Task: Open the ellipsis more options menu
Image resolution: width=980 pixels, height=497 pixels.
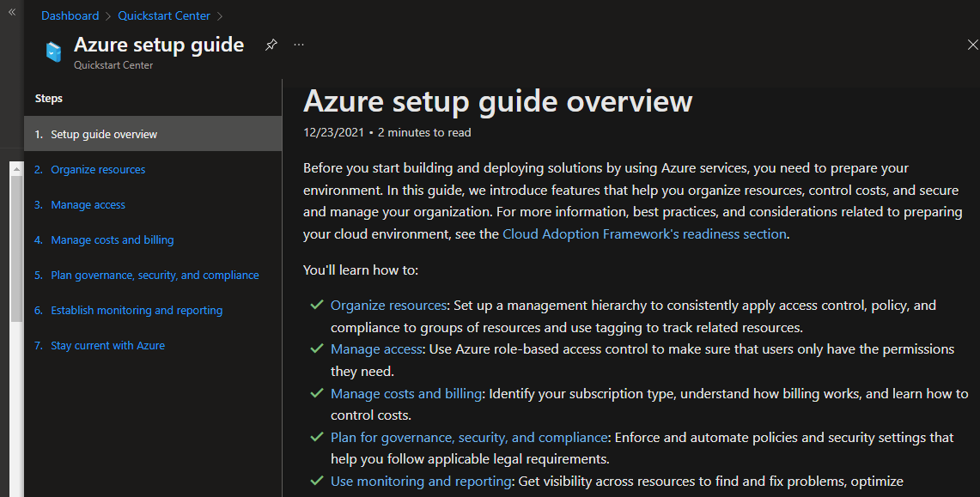Action: (x=299, y=45)
